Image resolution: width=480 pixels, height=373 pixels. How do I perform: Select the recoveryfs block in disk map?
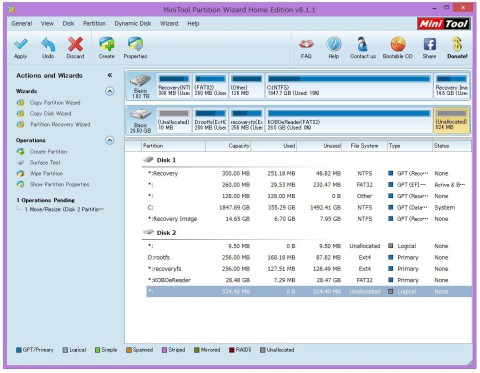[x=247, y=121]
